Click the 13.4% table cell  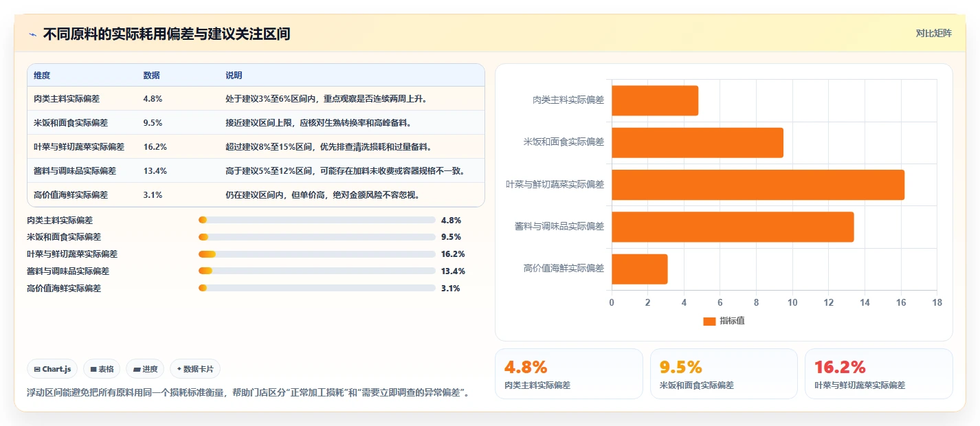tap(155, 171)
